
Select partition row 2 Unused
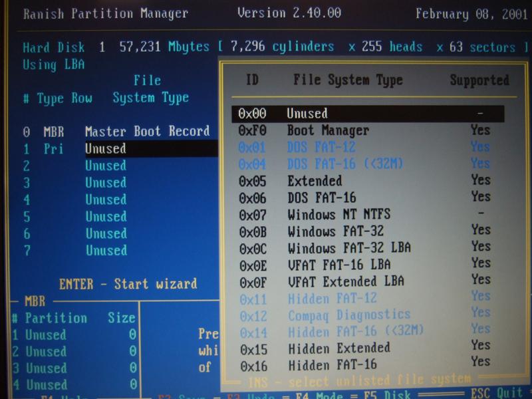[75, 166]
